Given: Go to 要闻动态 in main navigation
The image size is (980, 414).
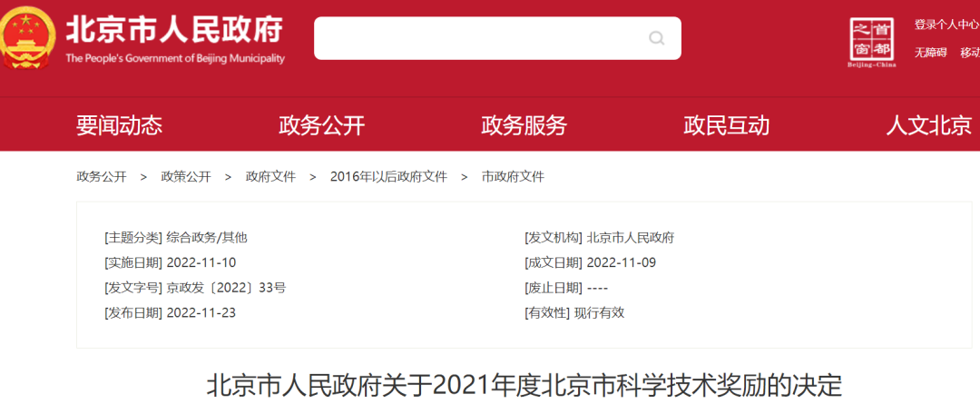Looking at the screenshot, I should pyautogui.click(x=119, y=125).
